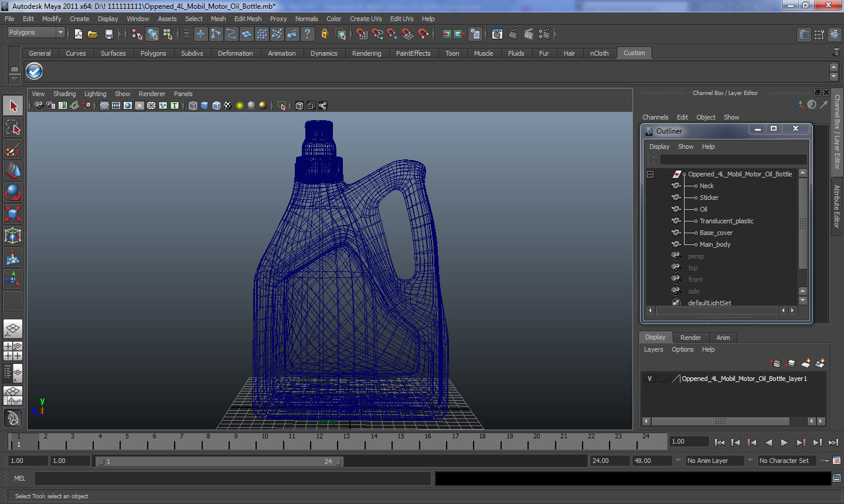Screen dimensions: 844x504
Task: Create a new empty display layer
Action: click(x=806, y=363)
